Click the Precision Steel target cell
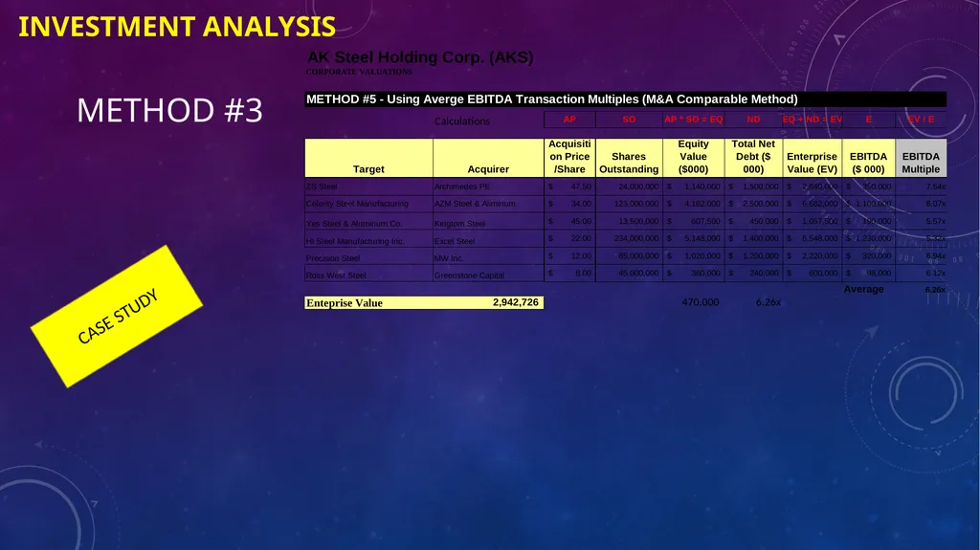The image size is (980, 550). (x=368, y=257)
